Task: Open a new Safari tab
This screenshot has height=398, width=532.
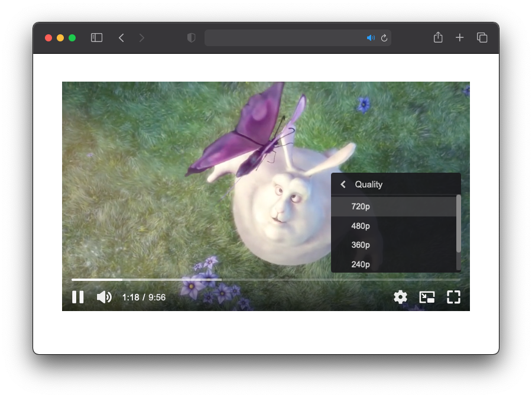Action: tap(459, 38)
